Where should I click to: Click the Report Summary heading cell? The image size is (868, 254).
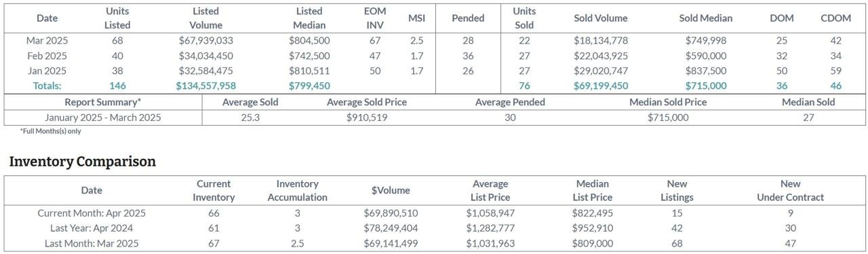point(103,102)
